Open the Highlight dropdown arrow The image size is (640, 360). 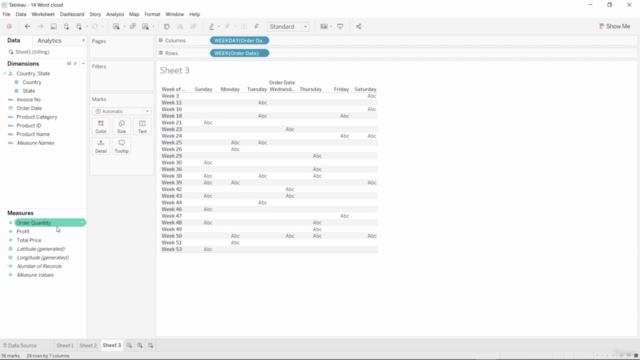tap(219, 27)
